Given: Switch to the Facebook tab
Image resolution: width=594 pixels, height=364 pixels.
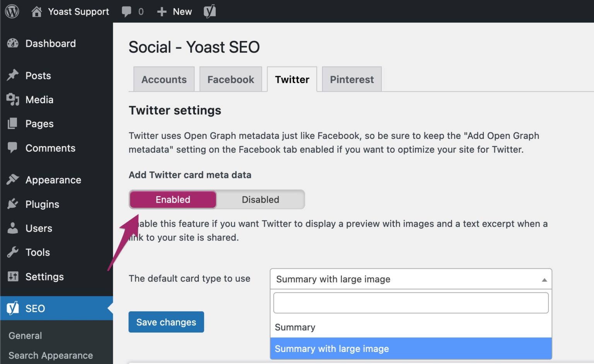Looking at the screenshot, I should (x=230, y=79).
